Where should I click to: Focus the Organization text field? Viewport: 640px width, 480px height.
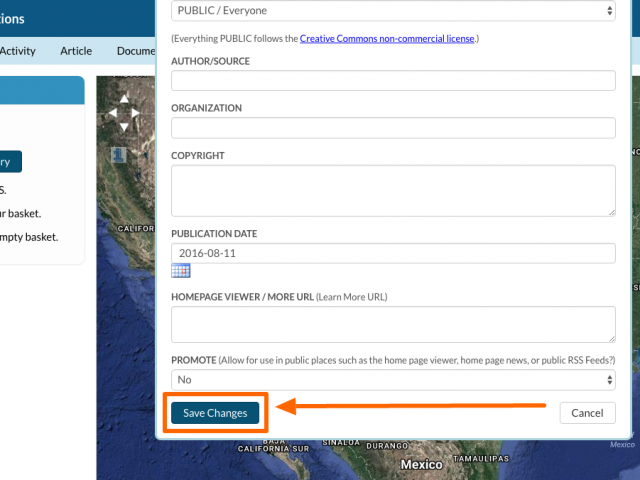click(392, 128)
